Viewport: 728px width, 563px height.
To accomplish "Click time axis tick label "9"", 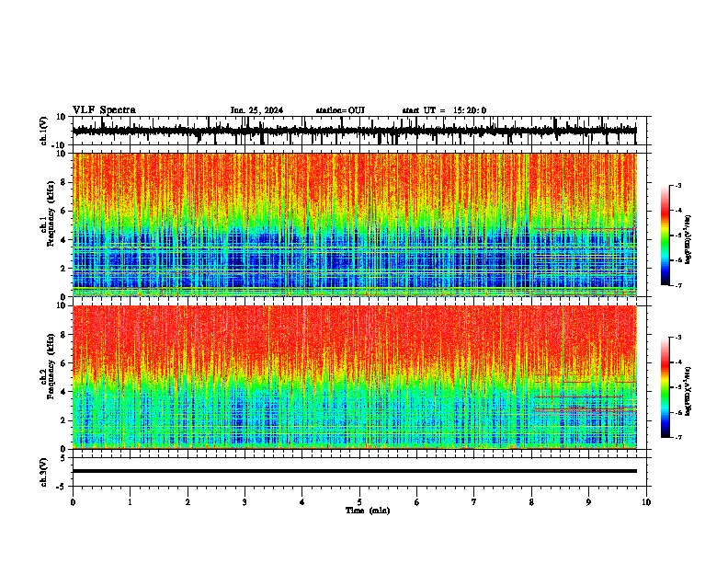I will 588,502.
